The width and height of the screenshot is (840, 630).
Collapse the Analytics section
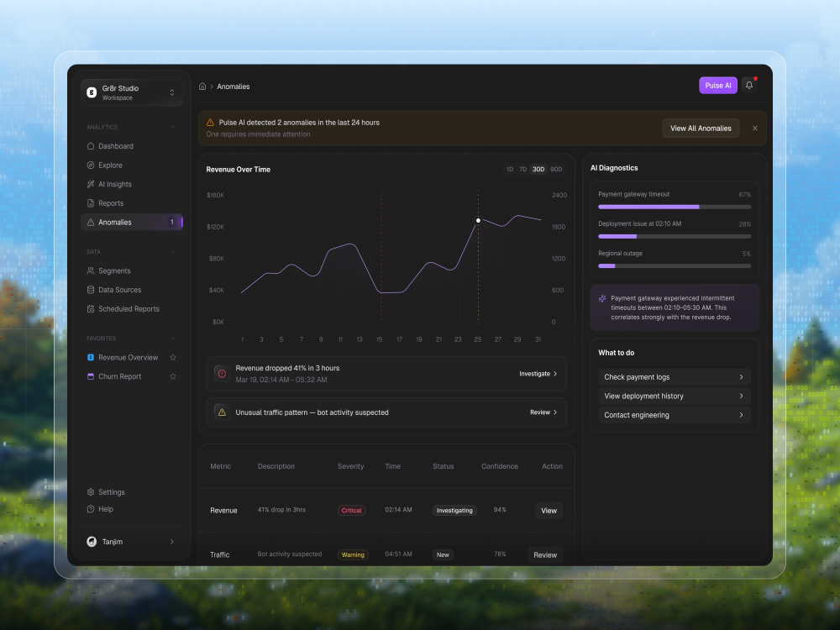click(172, 127)
